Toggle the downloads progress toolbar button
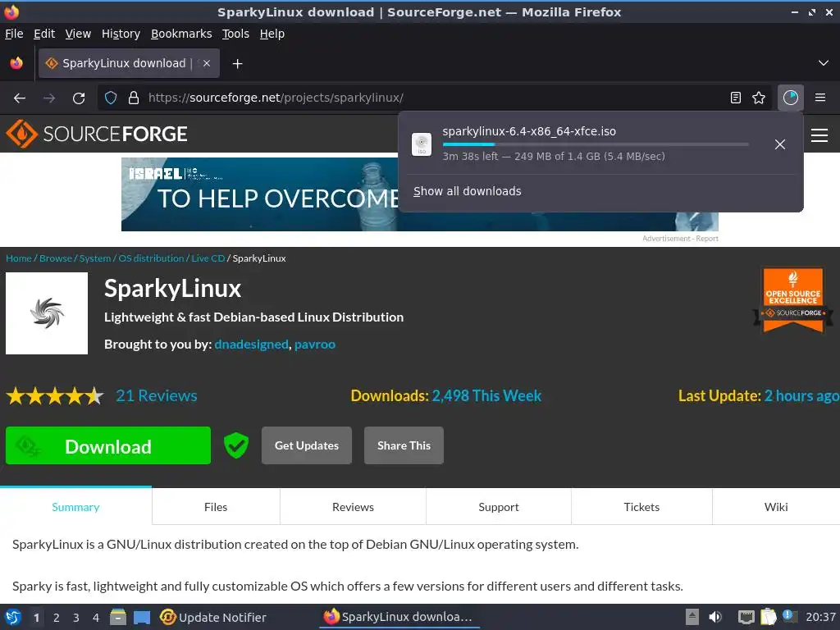This screenshot has width=840, height=630. pos(791,98)
